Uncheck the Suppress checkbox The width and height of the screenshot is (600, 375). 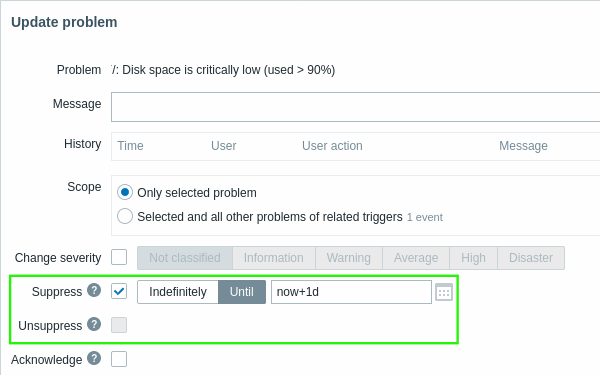[119, 292]
